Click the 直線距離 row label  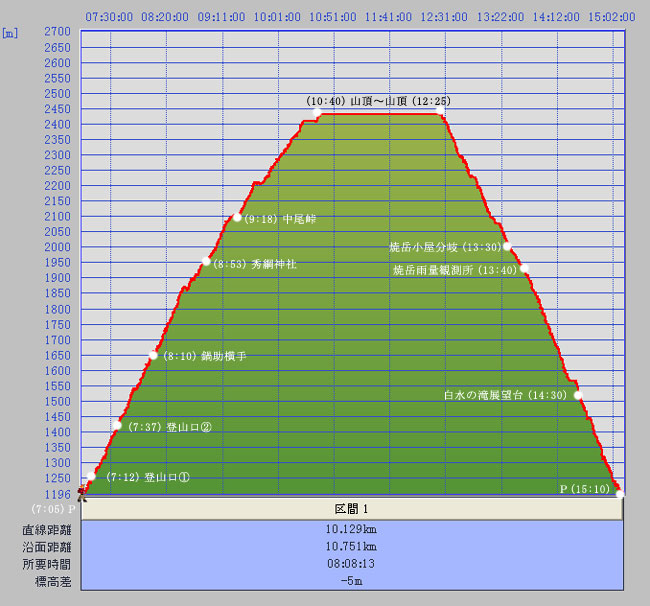coord(47,530)
